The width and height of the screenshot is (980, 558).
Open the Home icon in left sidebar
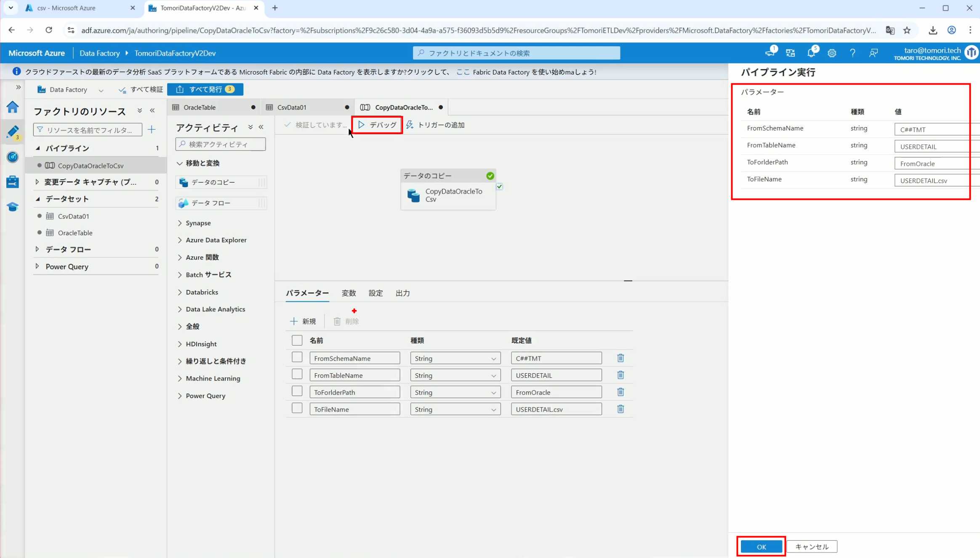(x=13, y=107)
